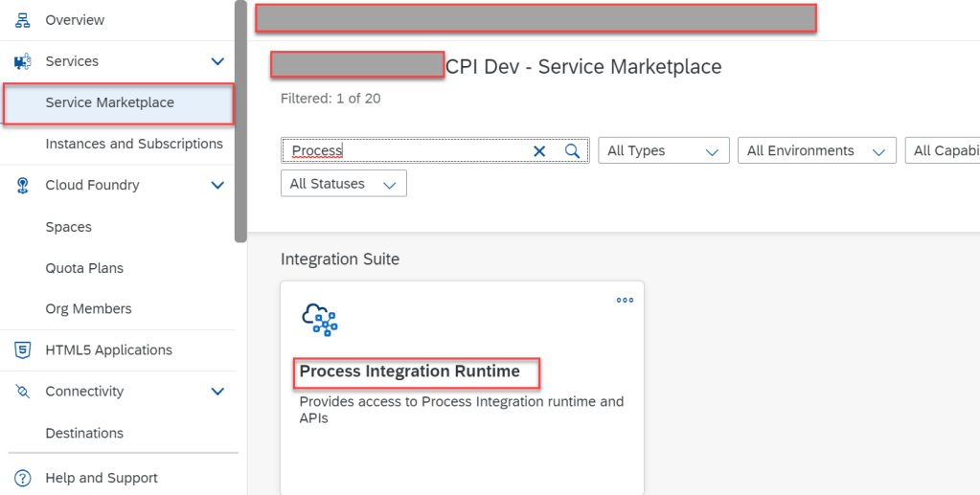Open the All Types dropdown
980x495 pixels.
tap(663, 151)
